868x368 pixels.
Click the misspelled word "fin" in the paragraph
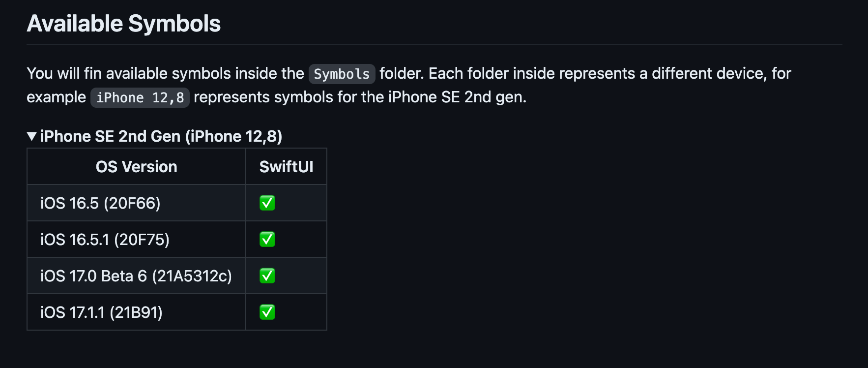tap(92, 73)
